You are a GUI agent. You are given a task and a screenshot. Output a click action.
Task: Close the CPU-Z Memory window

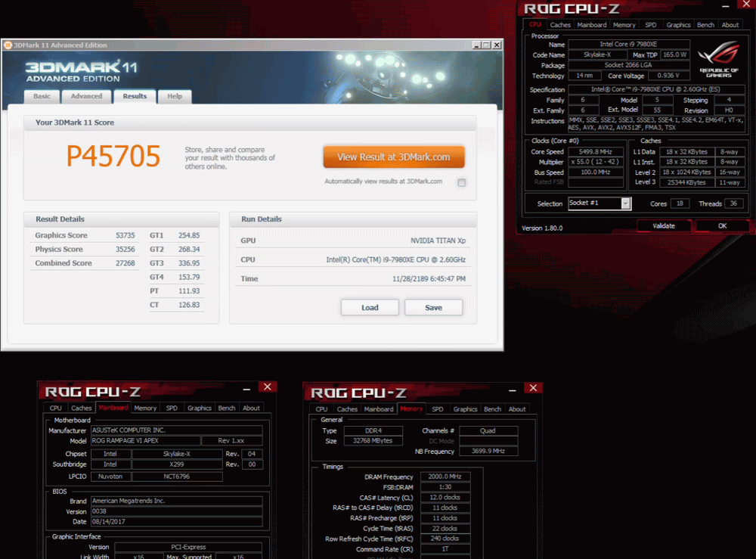(x=533, y=388)
